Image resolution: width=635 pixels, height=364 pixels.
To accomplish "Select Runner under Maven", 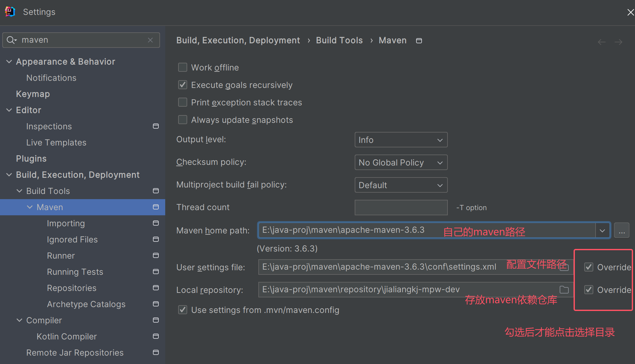I will (x=61, y=255).
